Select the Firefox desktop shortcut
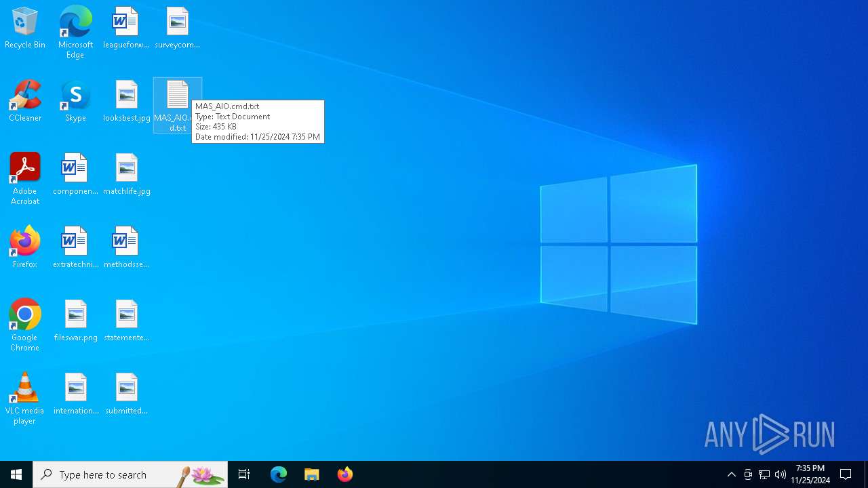 pyautogui.click(x=25, y=248)
